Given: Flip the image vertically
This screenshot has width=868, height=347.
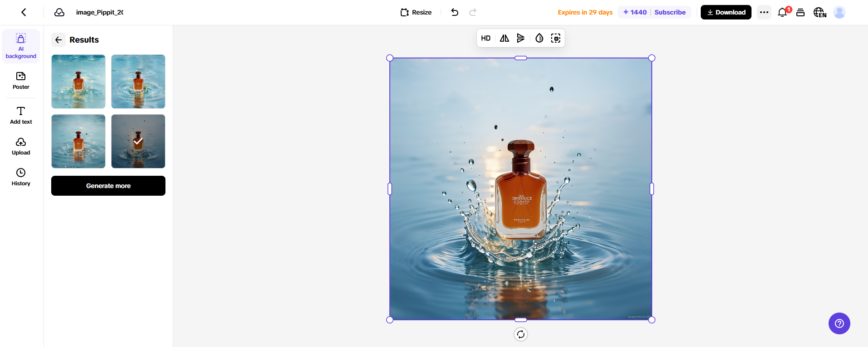Looking at the screenshot, I should coord(521,38).
